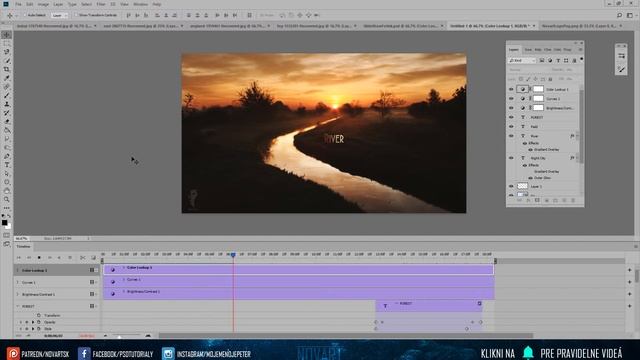
Task: Click the timeline playhead marker
Action: tap(233, 254)
